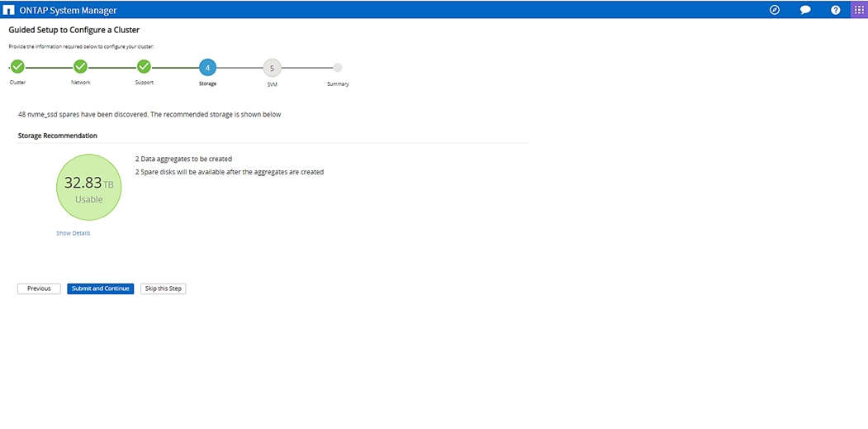Click the ONTAP System Manager title
This screenshot has height=429, width=868.
68,10
